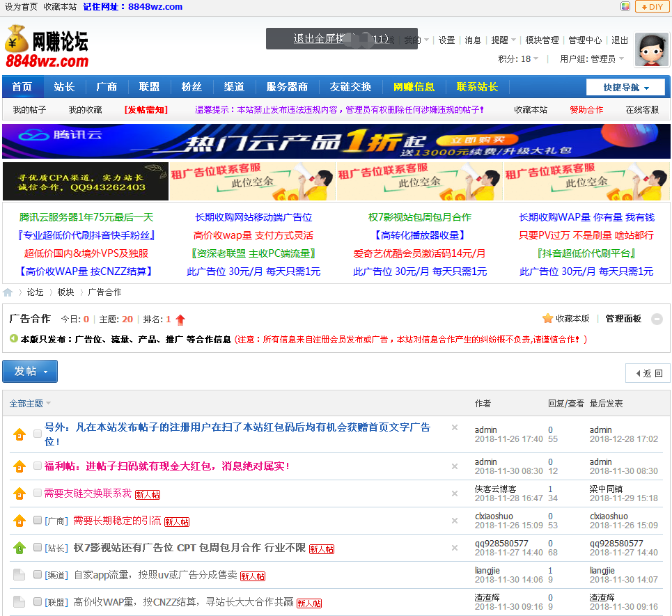The width and height of the screenshot is (672, 616).
Task: Open the style switcher icon beside DIY
Action: 625,7
